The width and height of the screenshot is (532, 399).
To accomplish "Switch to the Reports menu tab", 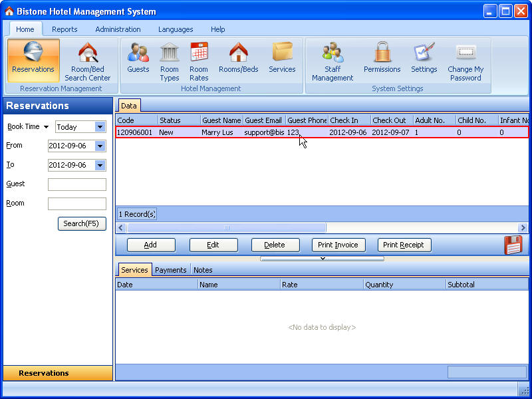I will click(x=65, y=29).
